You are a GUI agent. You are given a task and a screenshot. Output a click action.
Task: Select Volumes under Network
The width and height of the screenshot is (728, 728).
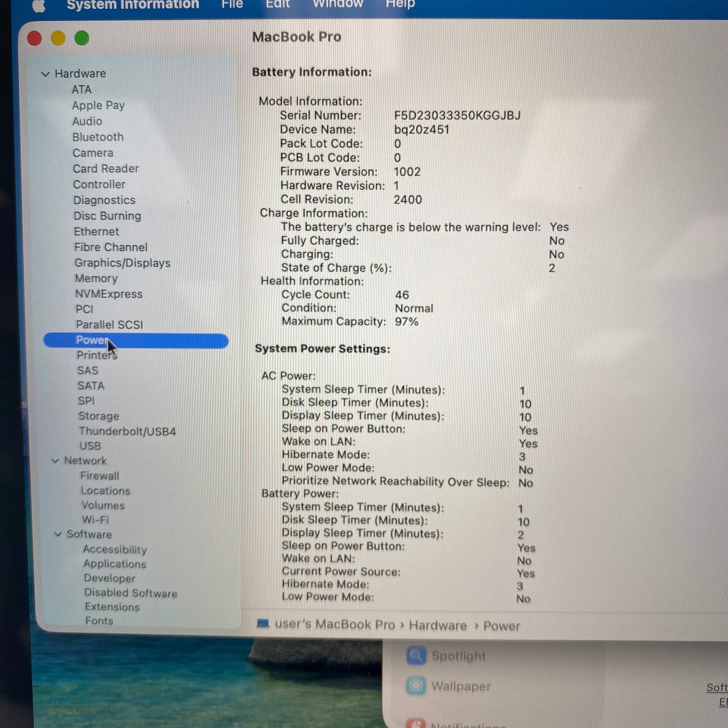[103, 506]
